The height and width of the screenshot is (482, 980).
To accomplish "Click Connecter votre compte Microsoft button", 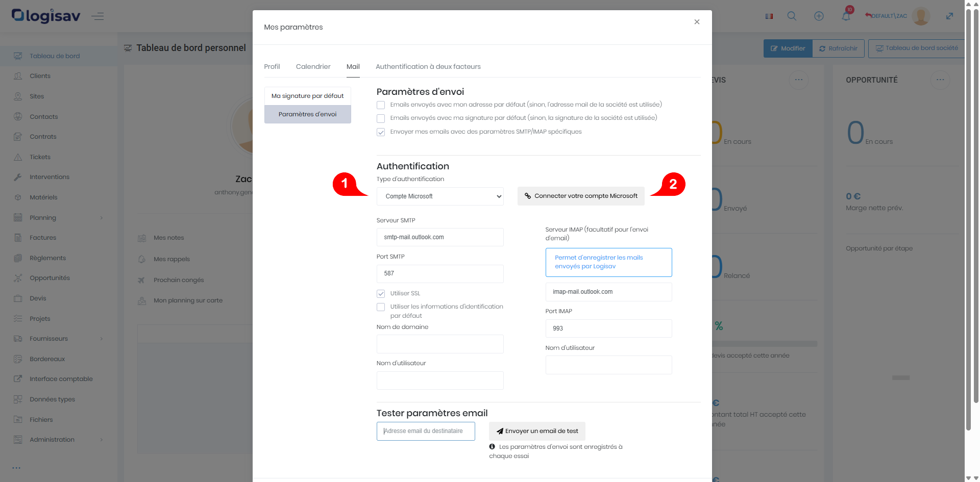I will [x=581, y=196].
